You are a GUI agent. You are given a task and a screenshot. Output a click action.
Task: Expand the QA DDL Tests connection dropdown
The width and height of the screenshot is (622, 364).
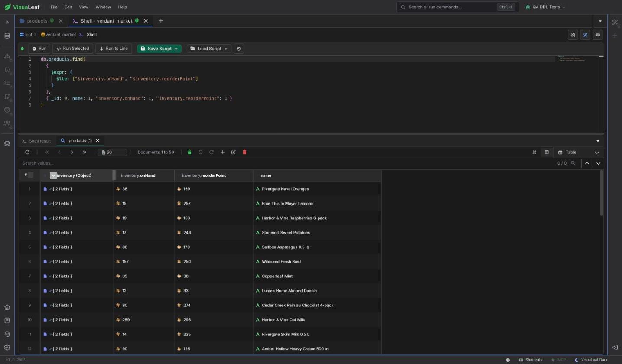tap(546, 7)
